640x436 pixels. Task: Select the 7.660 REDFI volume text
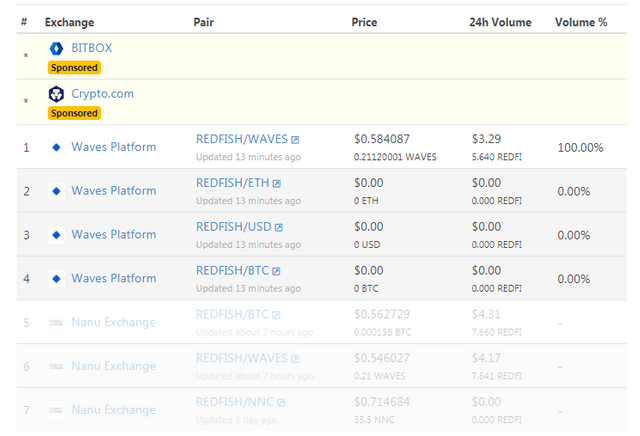[x=497, y=332]
